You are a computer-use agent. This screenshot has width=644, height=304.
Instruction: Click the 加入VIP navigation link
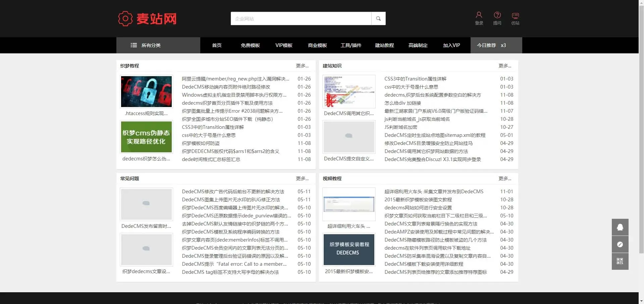[x=451, y=45]
